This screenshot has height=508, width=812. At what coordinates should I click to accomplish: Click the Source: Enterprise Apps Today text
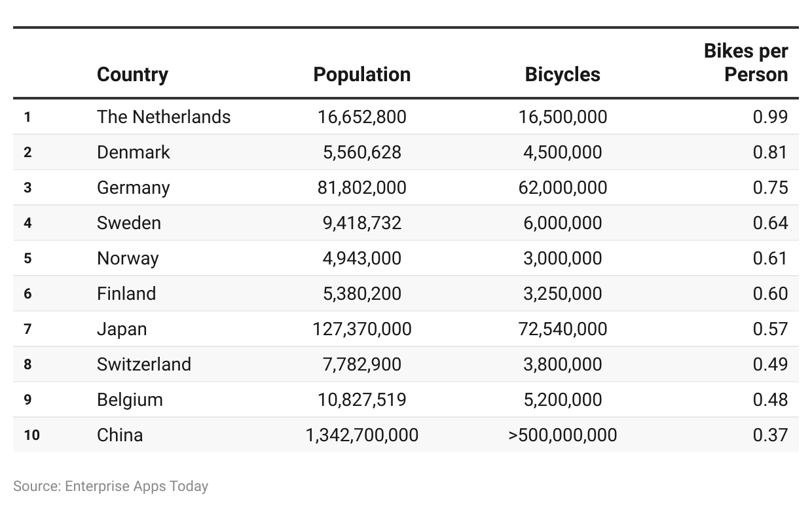[111, 486]
